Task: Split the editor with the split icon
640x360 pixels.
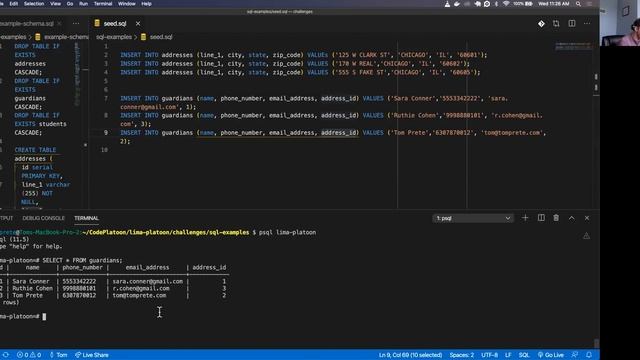Action: [572, 24]
